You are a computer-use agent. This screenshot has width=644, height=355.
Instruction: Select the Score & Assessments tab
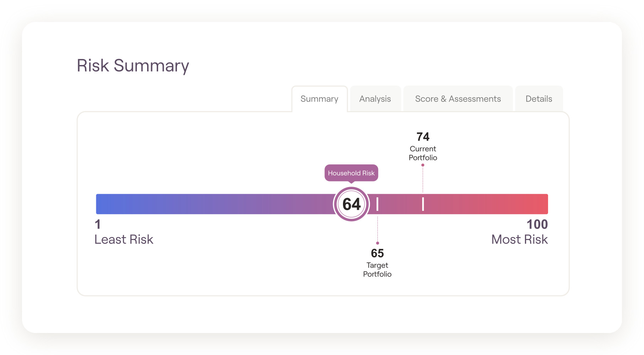click(458, 99)
